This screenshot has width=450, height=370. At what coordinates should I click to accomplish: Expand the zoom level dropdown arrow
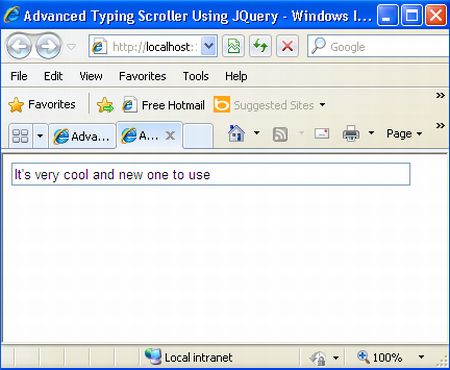pyautogui.click(x=421, y=357)
